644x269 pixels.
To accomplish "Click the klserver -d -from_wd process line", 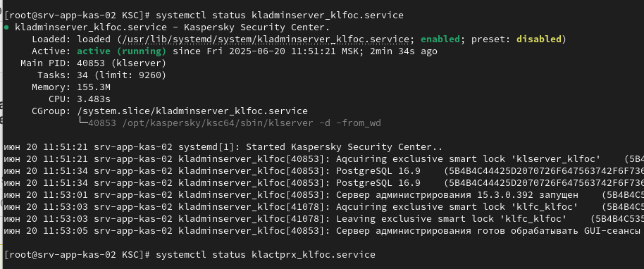I will [x=235, y=123].
